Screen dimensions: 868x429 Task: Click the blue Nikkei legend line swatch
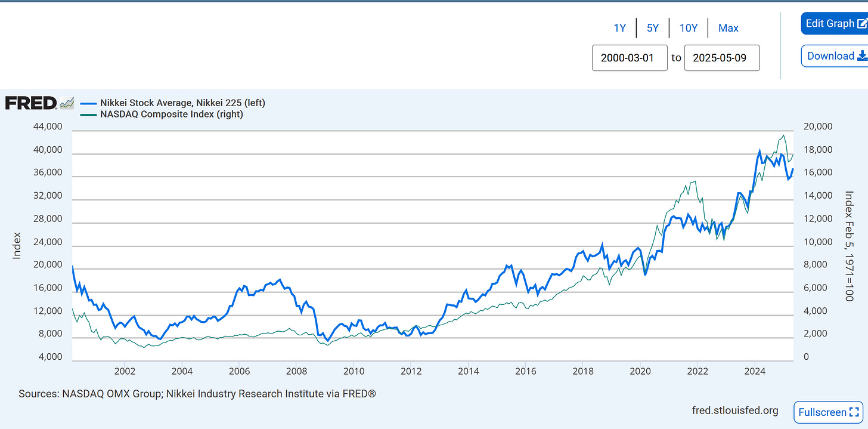tap(88, 103)
